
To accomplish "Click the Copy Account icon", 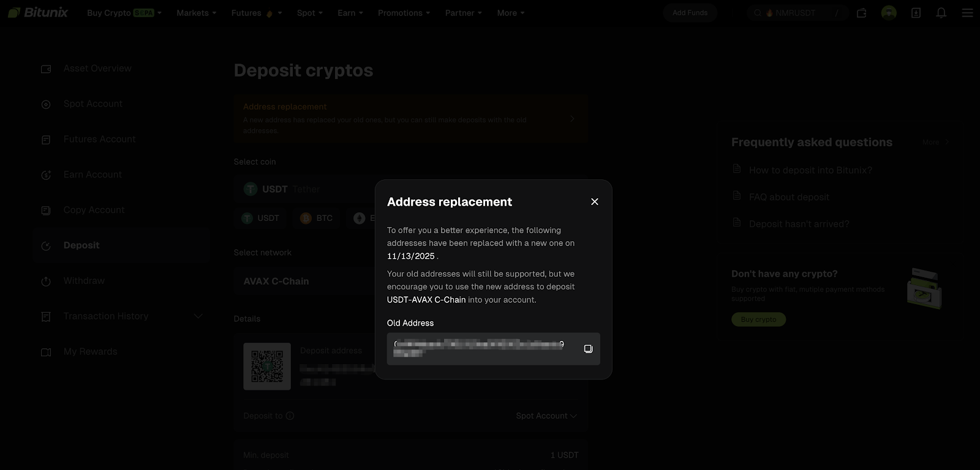I will point(46,211).
